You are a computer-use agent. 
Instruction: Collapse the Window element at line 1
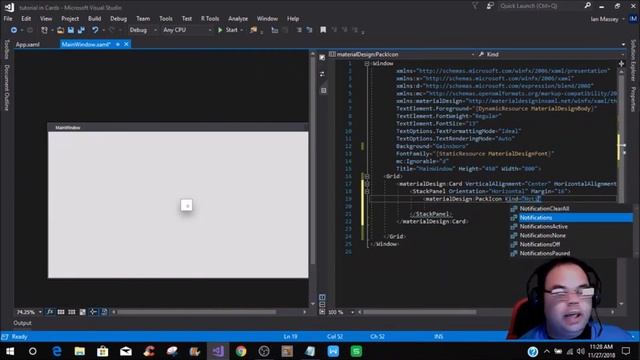click(367, 64)
